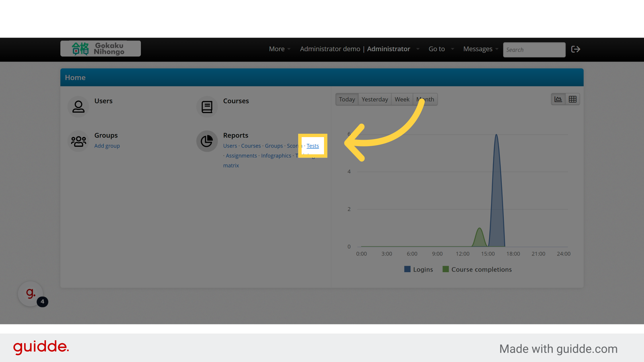Click the Add group link

click(107, 146)
